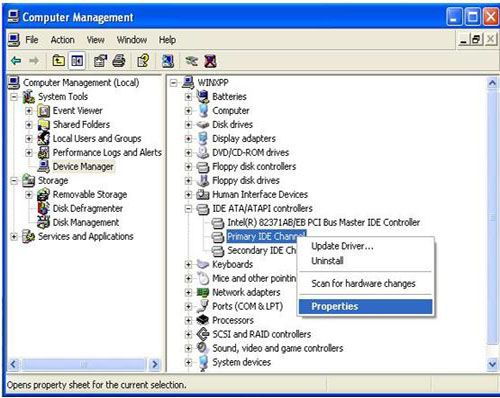The image size is (500, 398).
Task: Open the Window menu
Action: tap(132, 40)
